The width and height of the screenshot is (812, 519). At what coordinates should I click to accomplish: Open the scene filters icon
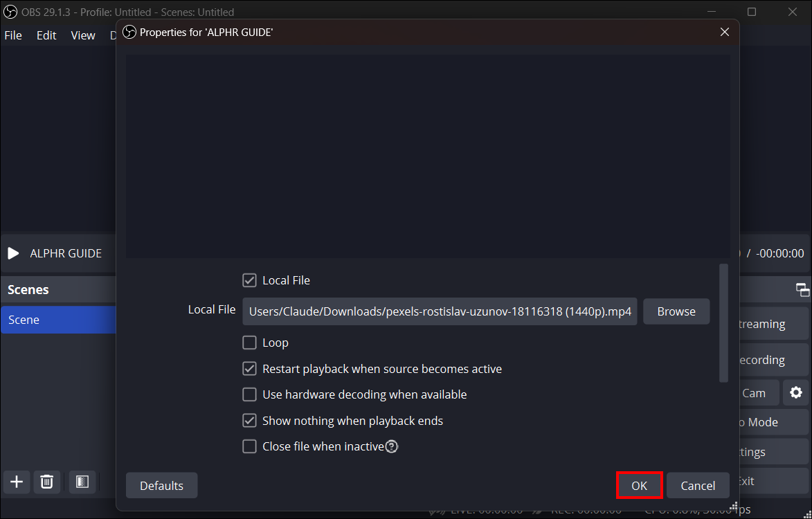click(x=82, y=482)
